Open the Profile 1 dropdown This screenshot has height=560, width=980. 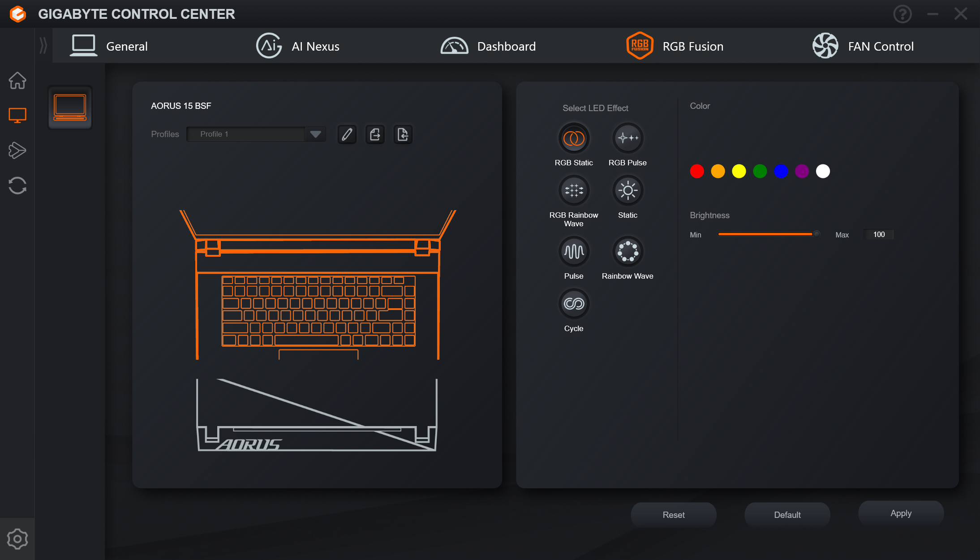coord(315,134)
